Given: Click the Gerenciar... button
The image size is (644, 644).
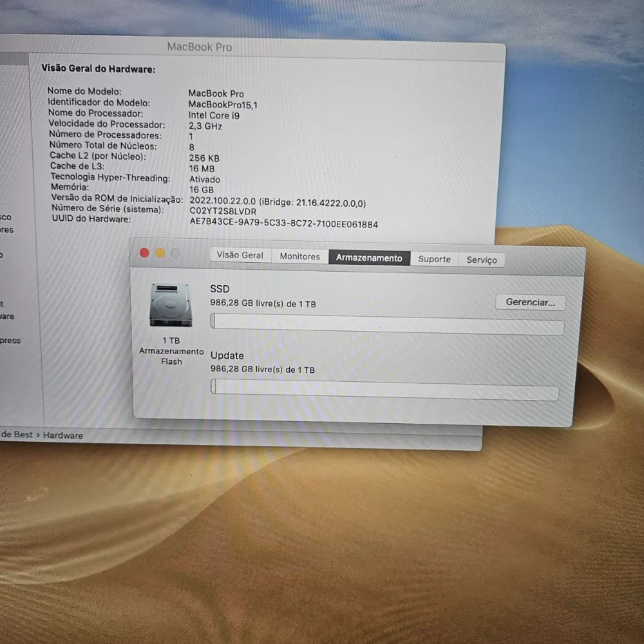Looking at the screenshot, I should click(x=530, y=302).
